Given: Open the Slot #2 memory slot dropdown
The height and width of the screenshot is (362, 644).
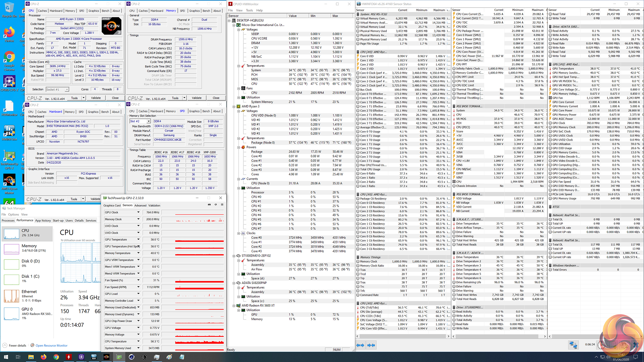Looking at the screenshot, I should 148,121.
